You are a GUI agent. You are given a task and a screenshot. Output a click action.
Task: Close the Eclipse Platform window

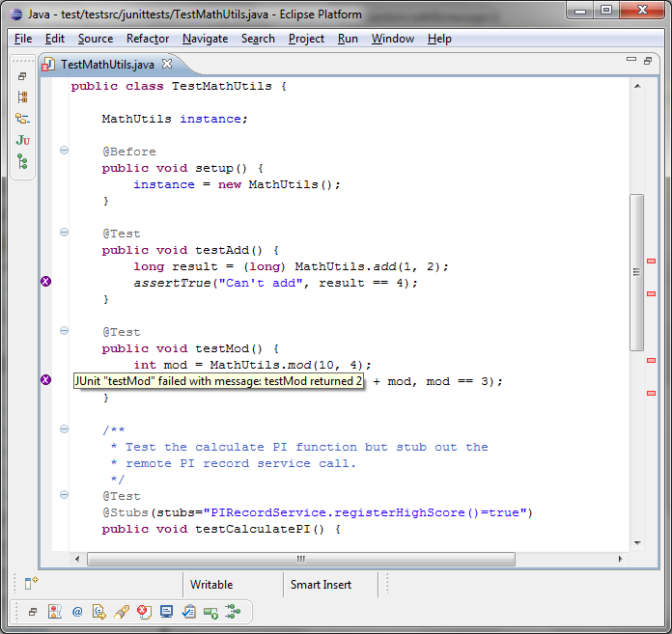(642, 10)
